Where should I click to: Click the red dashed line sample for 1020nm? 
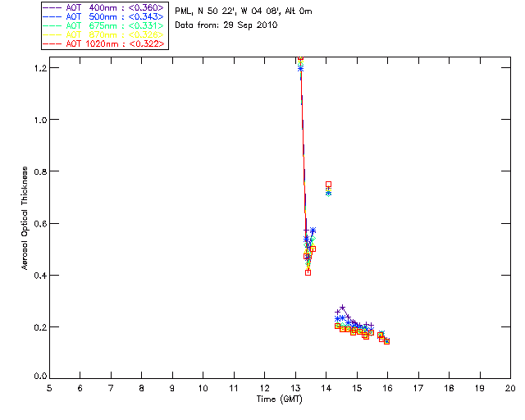[52, 43]
